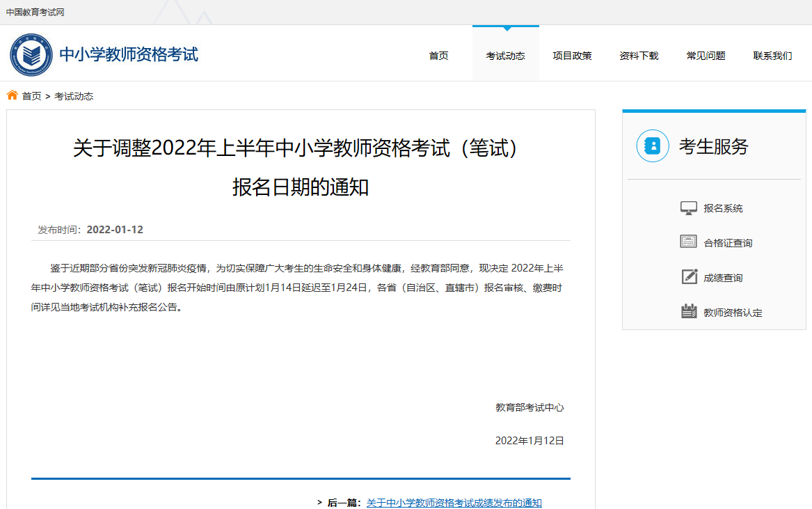Open the 资料下载 menu item

(639, 56)
